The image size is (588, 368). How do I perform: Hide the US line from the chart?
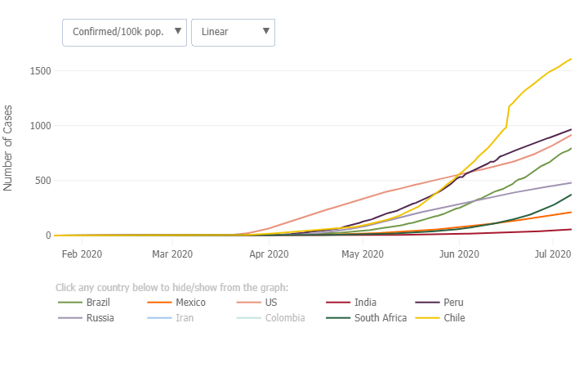point(270,303)
